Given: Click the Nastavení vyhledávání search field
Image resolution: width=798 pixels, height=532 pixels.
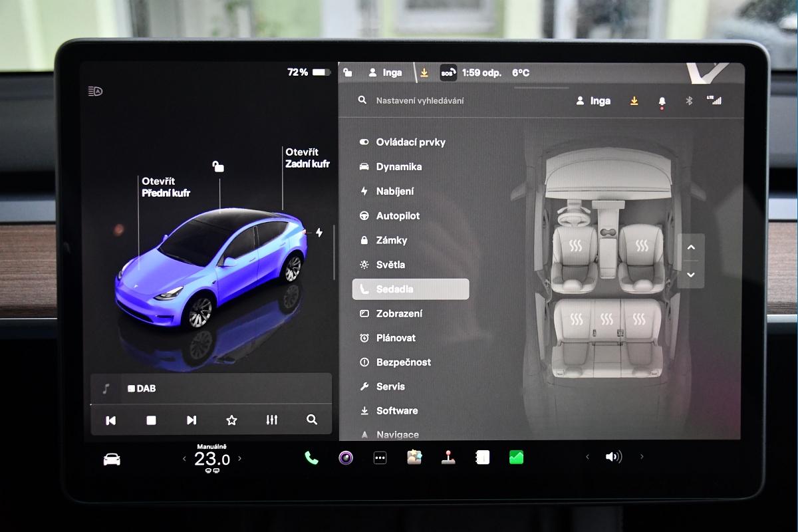Looking at the screenshot, I should pos(420,101).
